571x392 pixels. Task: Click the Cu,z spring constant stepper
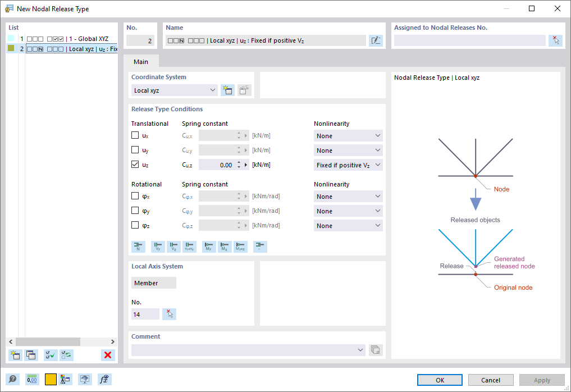(239, 165)
